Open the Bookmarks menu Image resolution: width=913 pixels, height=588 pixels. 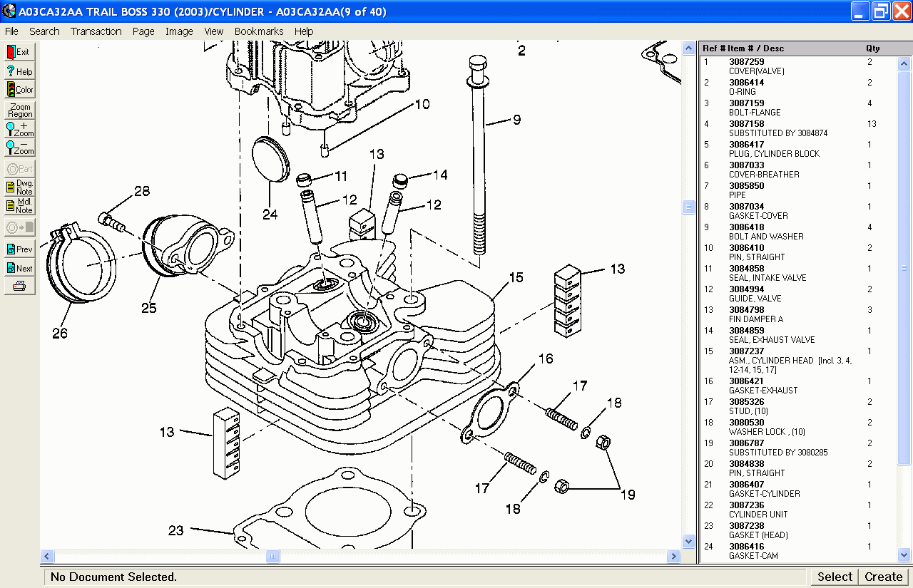tap(258, 31)
